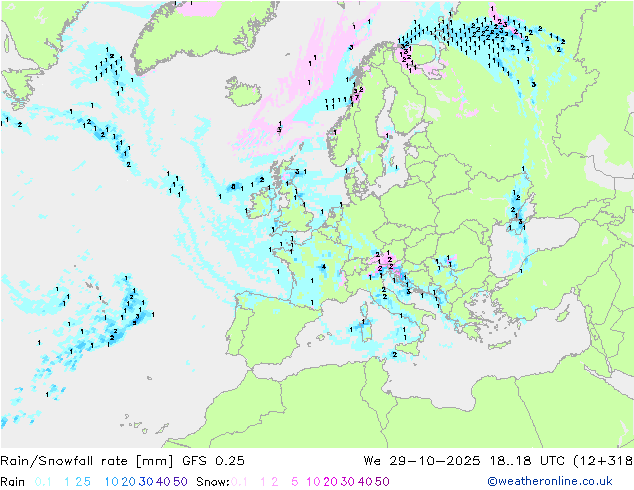
Task: Open the weatheronline.co.uk copyright link
Action: [x=550, y=481]
